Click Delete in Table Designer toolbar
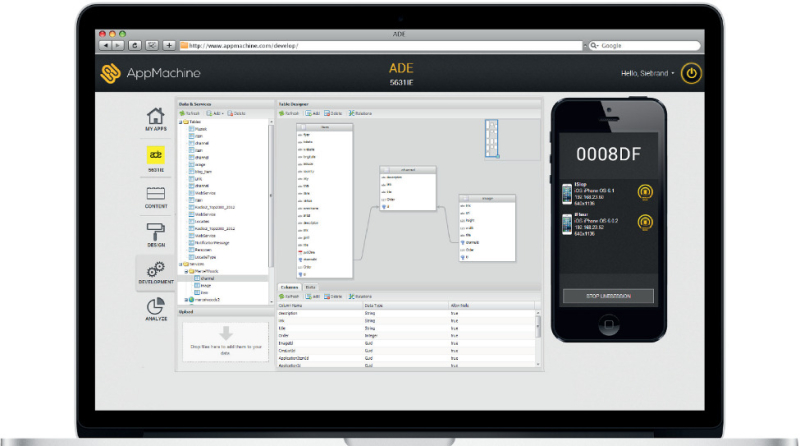800x446 pixels. pos(333,113)
